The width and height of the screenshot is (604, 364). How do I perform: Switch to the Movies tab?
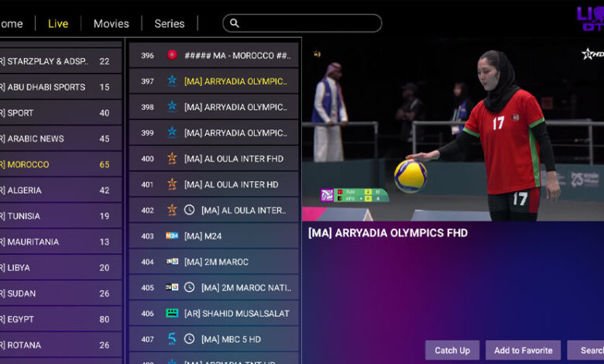click(x=111, y=23)
